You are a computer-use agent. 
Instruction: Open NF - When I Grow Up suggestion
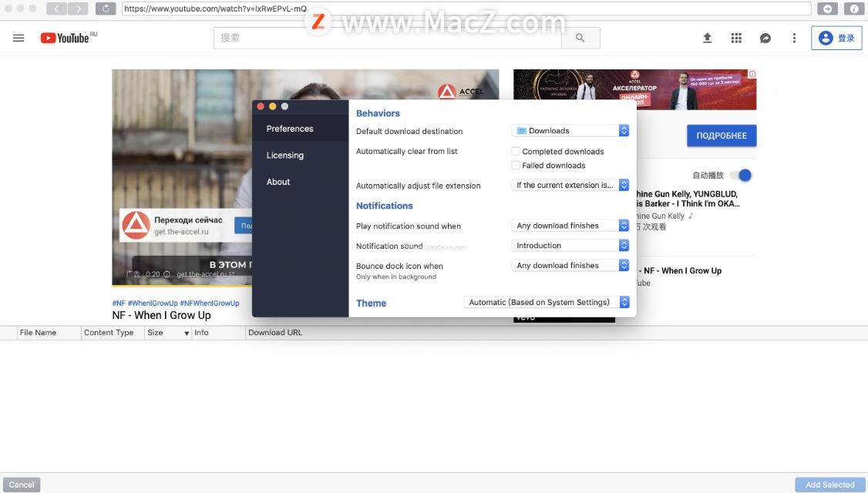[x=682, y=270]
